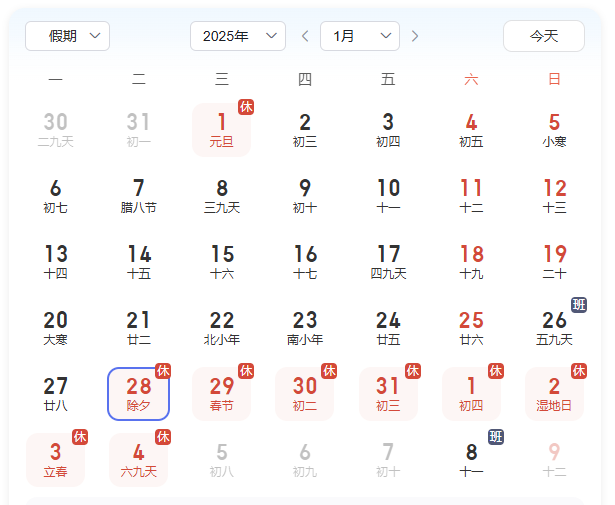Go to previous month using left arrow
This screenshot has width=615, height=505.
pyautogui.click(x=305, y=36)
